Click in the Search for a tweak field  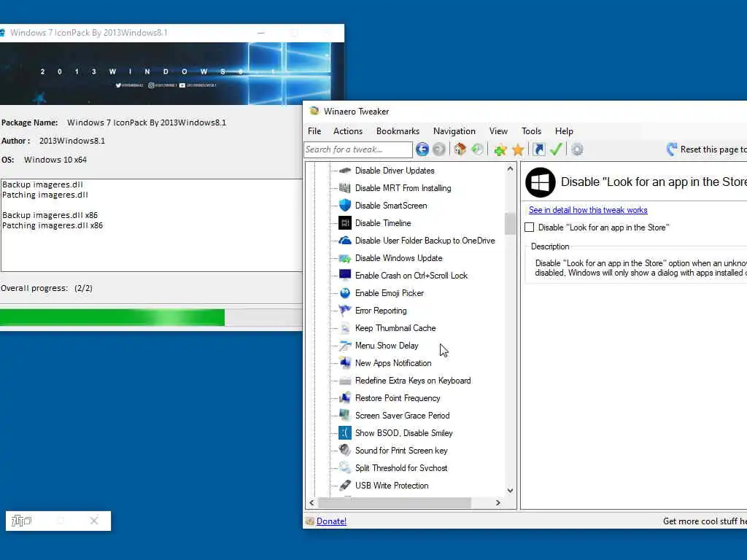coord(357,149)
